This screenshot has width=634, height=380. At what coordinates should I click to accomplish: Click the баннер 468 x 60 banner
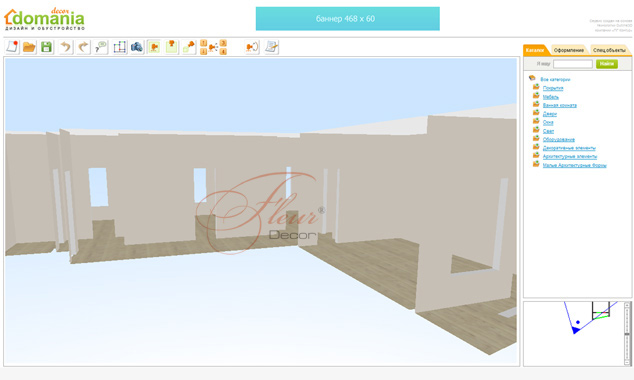click(348, 19)
